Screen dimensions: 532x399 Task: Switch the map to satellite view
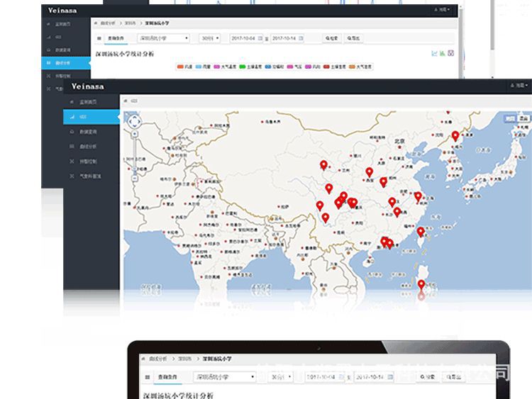pyautogui.click(x=523, y=118)
